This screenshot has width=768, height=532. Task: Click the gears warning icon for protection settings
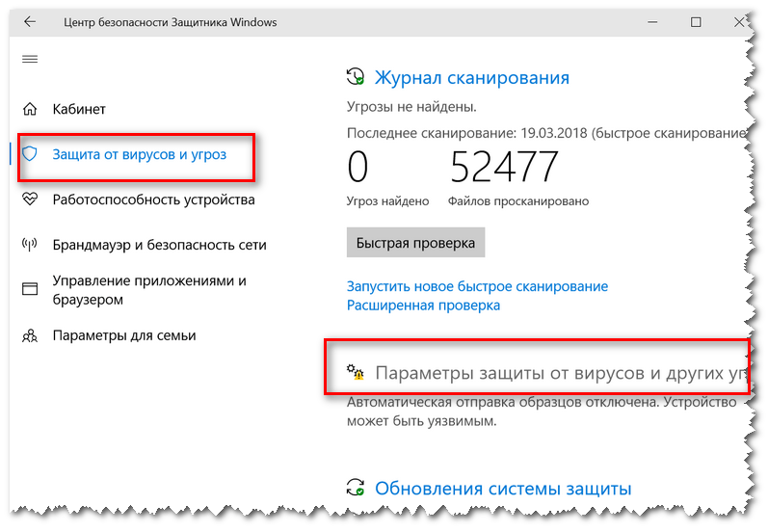pyautogui.click(x=356, y=372)
